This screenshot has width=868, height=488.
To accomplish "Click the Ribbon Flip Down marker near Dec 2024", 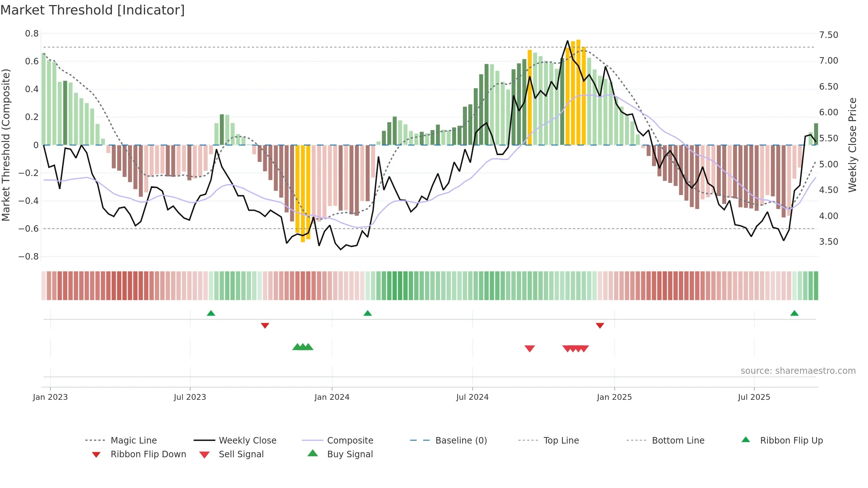I will click(x=600, y=325).
